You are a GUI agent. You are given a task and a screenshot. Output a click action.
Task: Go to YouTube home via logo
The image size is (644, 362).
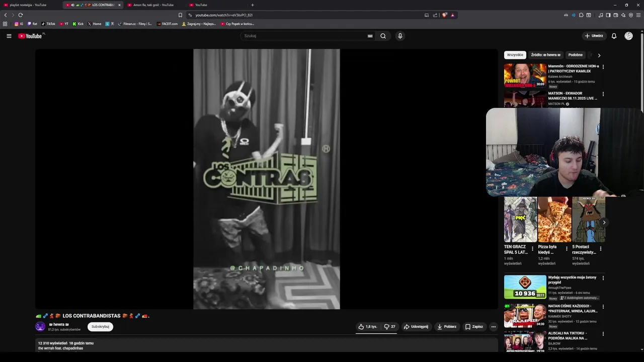click(31, 36)
